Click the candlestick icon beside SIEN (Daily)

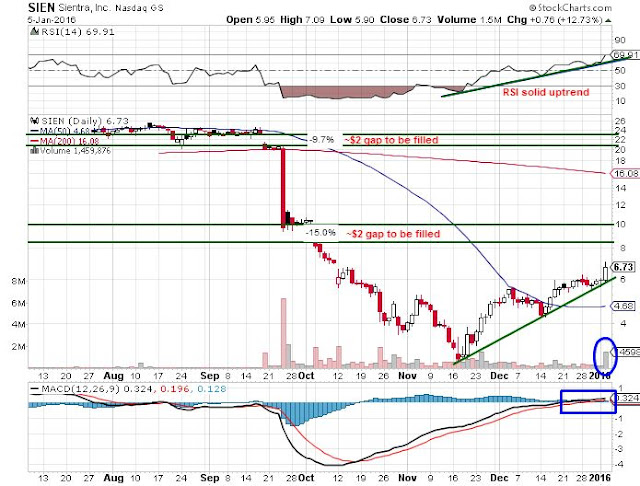[35, 121]
